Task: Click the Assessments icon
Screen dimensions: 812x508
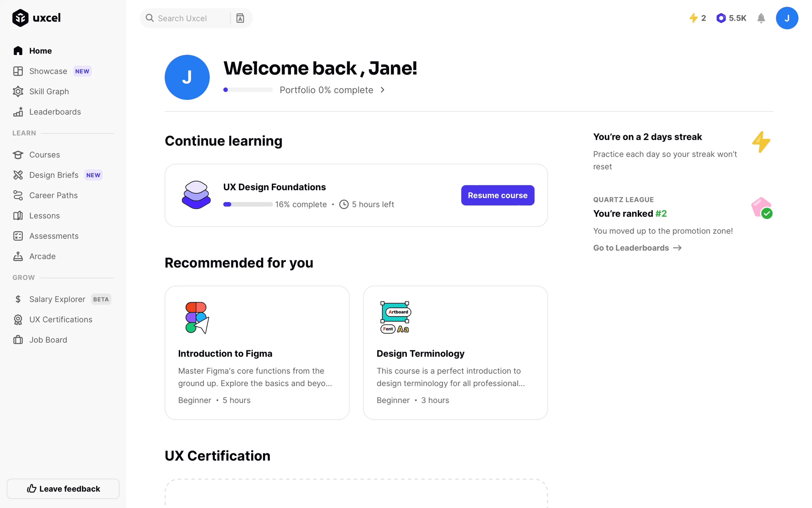Action: click(x=18, y=236)
